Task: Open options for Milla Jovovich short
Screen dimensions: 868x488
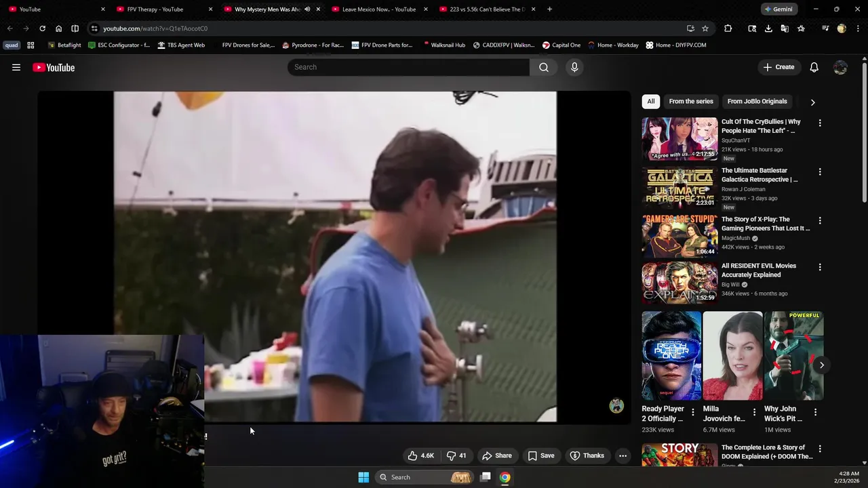Action: 753,411
